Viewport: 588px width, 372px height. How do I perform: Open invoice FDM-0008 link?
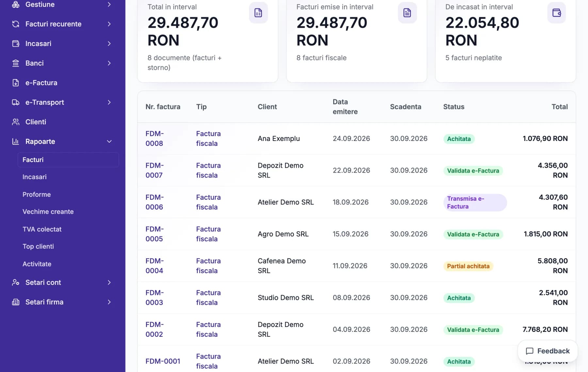coord(155,138)
